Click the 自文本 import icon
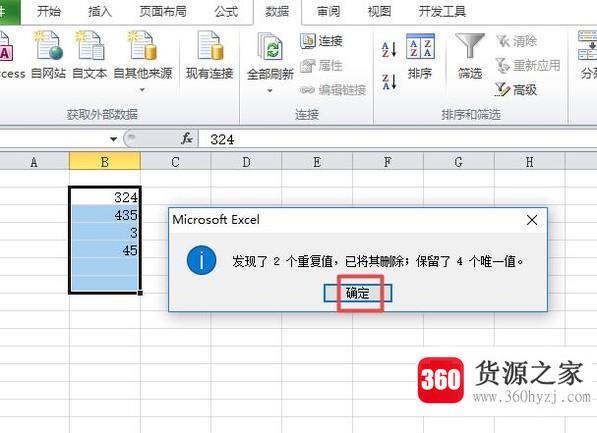Screen dimensions: 597x433 [x=89, y=46]
